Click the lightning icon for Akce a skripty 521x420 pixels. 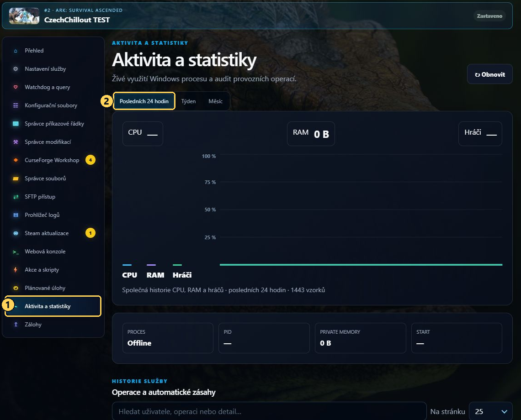tap(16, 270)
